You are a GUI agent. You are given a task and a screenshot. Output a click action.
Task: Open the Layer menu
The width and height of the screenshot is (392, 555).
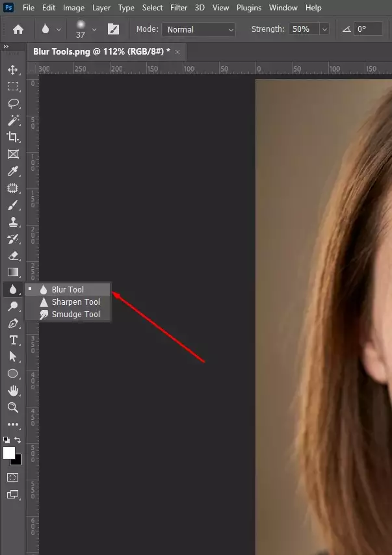[101, 7]
